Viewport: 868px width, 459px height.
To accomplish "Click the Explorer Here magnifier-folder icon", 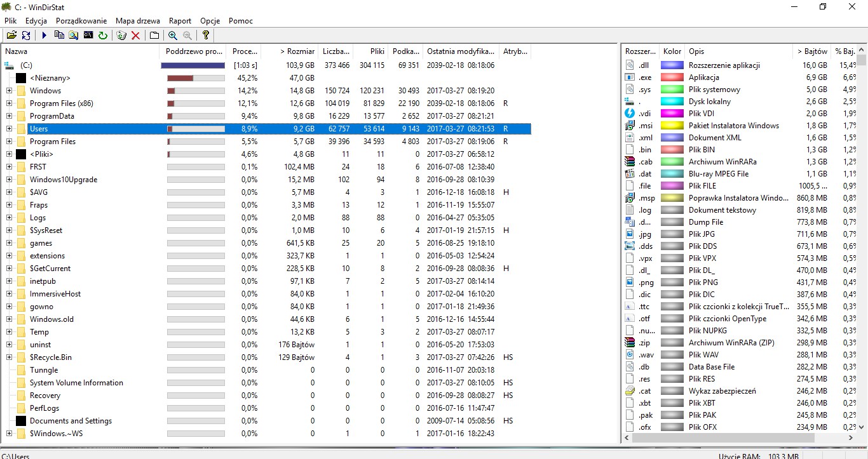I will pyautogui.click(x=74, y=36).
